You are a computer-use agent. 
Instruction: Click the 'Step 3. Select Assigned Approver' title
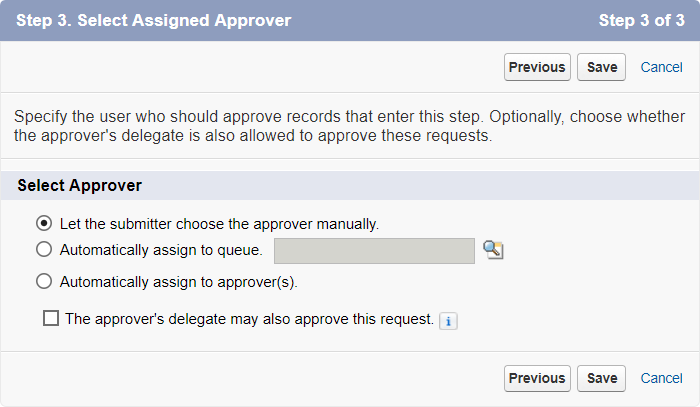(154, 20)
